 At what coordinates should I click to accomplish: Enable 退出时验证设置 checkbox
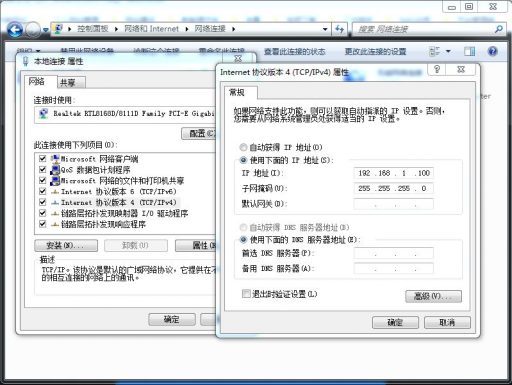246,294
